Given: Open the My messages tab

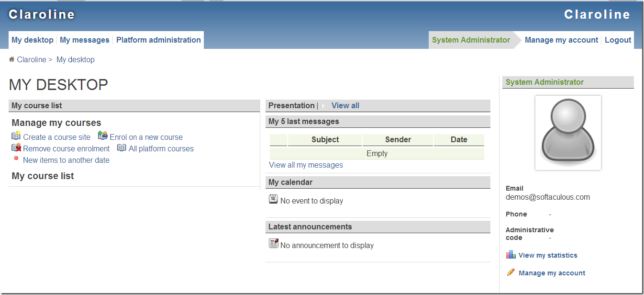Looking at the screenshot, I should (85, 40).
